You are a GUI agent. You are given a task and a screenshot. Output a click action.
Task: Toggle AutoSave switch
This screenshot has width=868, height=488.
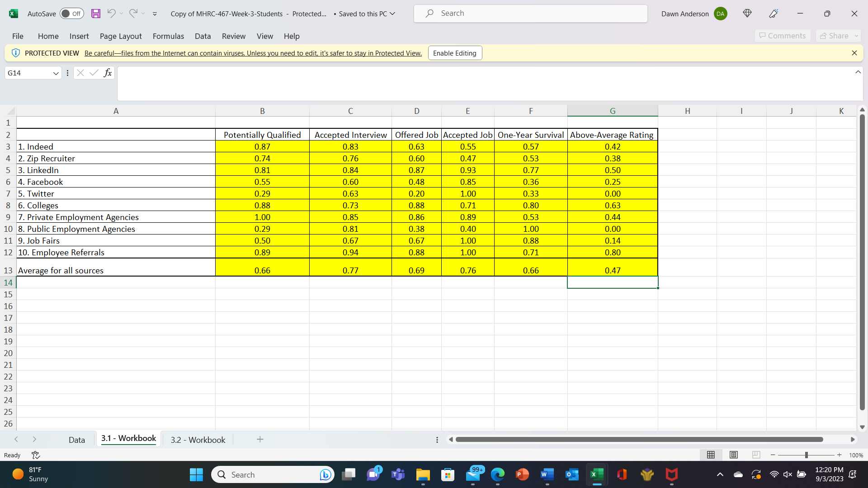tap(72, 14)
